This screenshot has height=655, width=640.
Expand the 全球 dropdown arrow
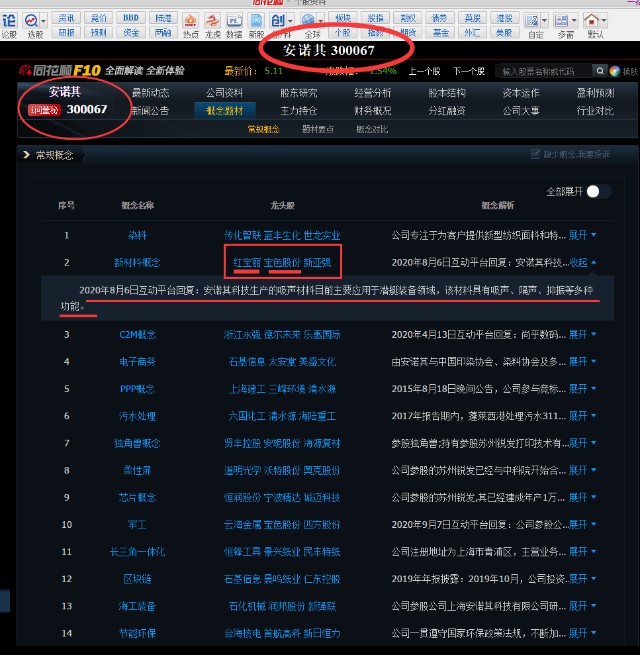tap(320, 20)
